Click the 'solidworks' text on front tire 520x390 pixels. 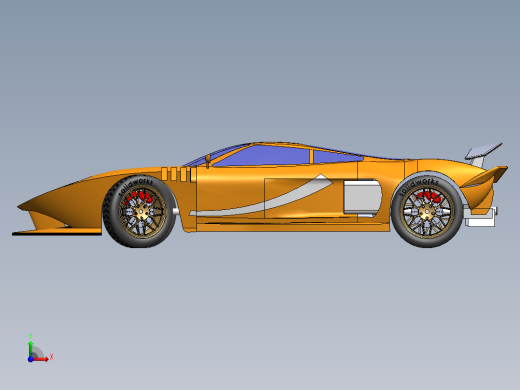click(x=135, y=187)
